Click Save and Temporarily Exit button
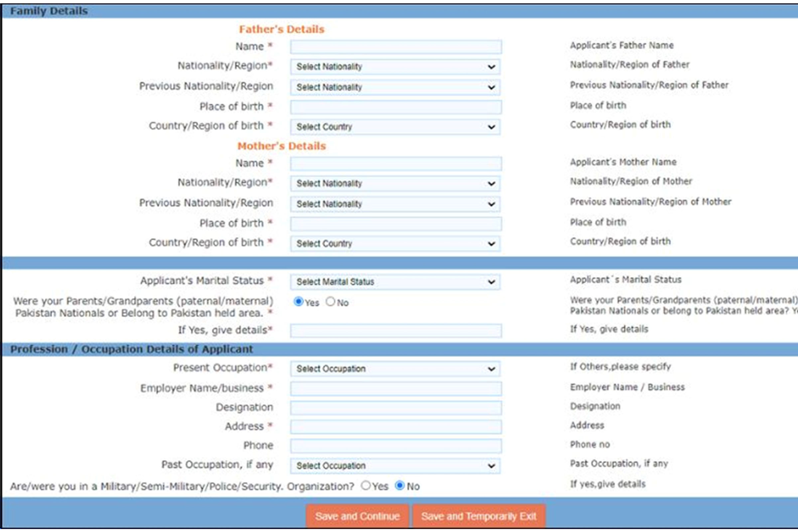The image size is (798, 532). pos(479,516)
